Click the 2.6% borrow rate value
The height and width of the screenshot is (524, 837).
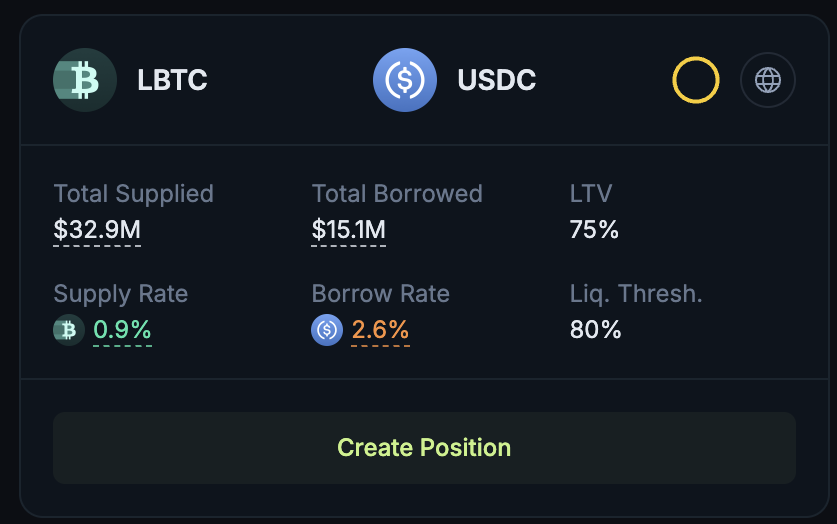pyautogui.click(x=380, y=330)
